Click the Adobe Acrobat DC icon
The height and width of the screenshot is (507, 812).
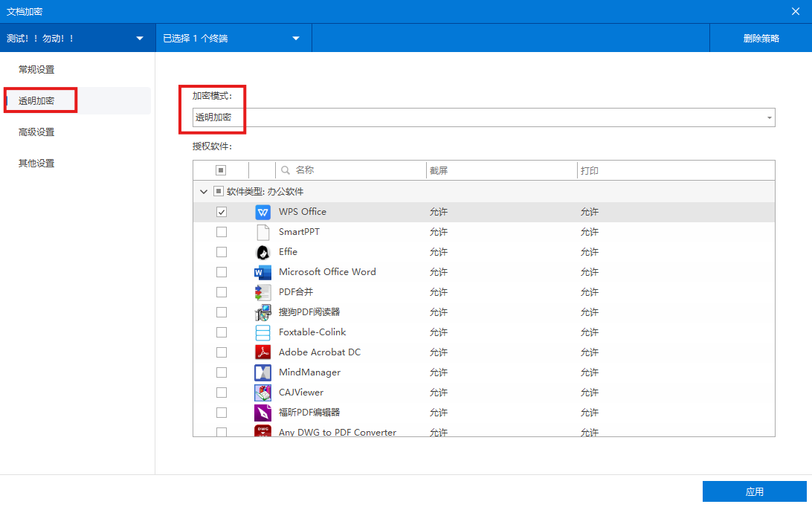(x=262, y=352)
